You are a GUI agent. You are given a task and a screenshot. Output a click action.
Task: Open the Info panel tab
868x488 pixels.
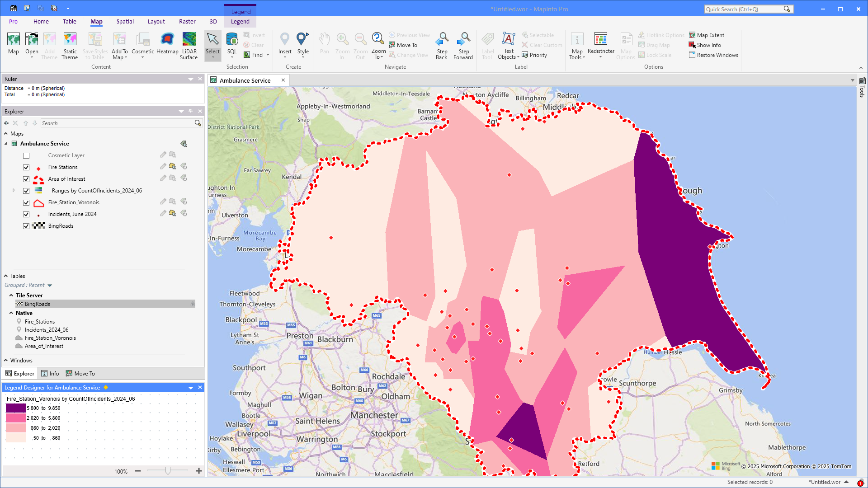(x=50, y=374)
